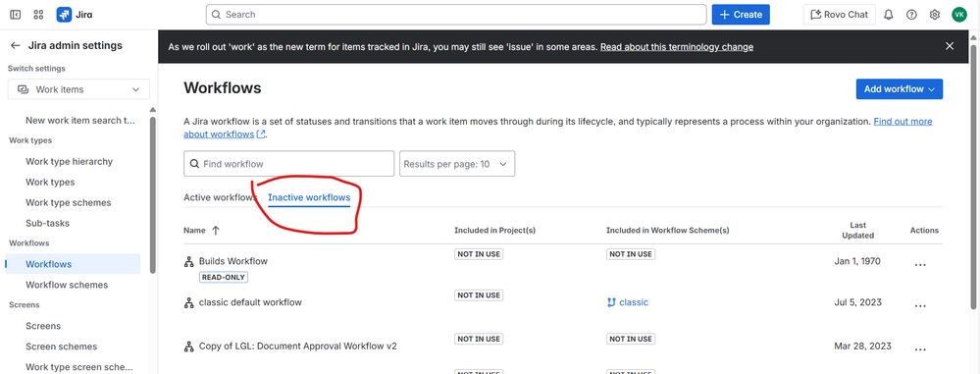Click the classic default workflow diagram icon
The height and width of the screenshot is (374, 980).
(x=188, y=302)
